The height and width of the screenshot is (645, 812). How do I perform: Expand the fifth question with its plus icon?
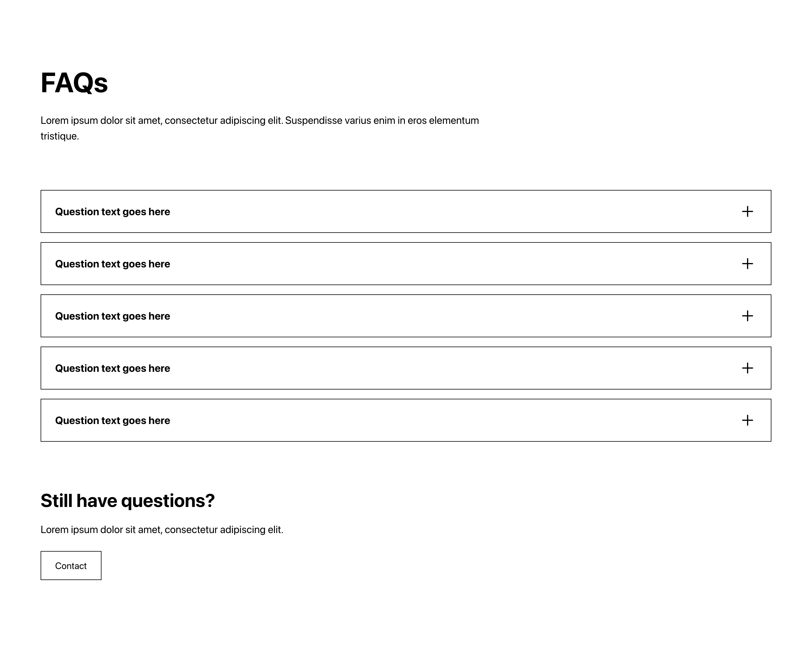[747, 420]
